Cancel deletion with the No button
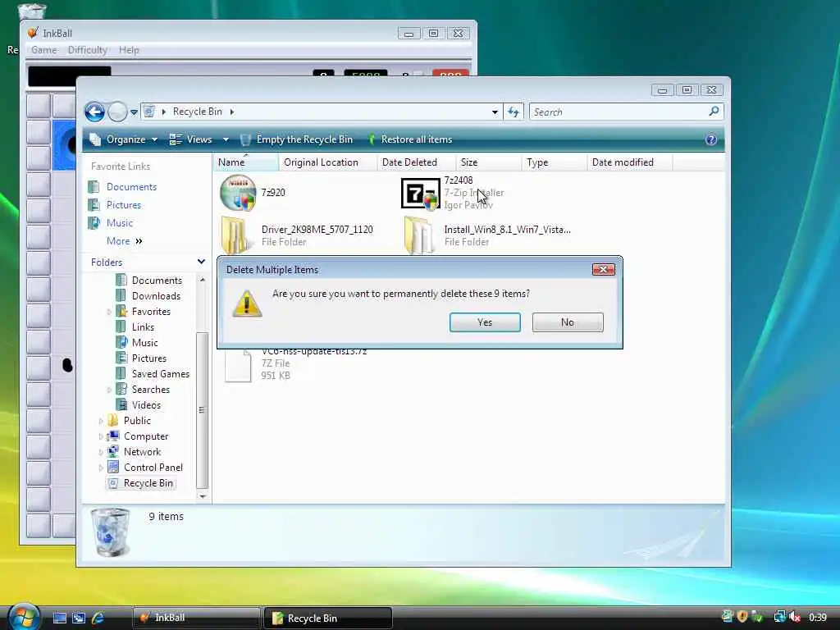Screen dimensions: 840x630 tap(568, 322)
